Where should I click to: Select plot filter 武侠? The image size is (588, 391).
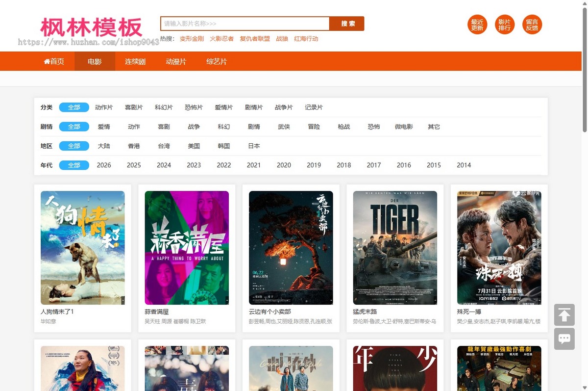pyautogui.click(x=284, y=127)
